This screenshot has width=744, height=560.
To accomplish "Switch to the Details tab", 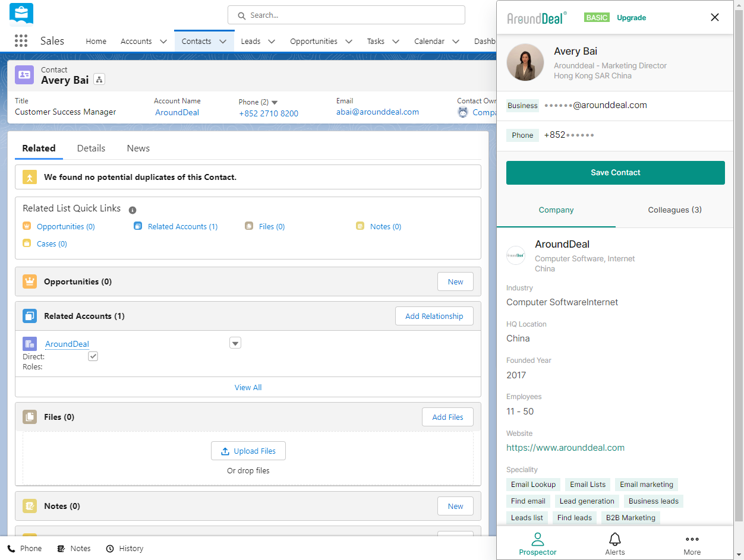I will click(x=91, y=148).
